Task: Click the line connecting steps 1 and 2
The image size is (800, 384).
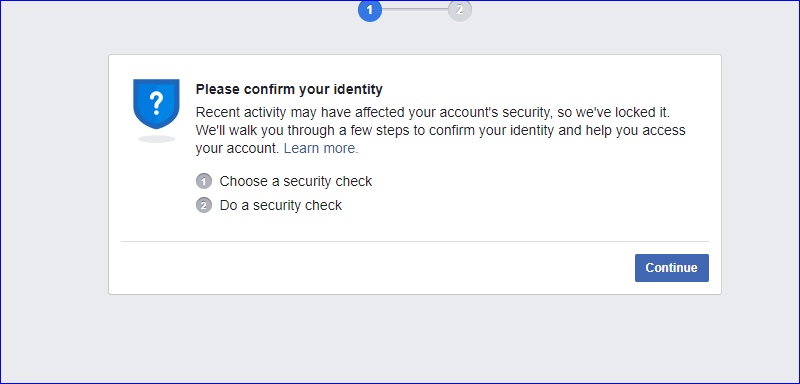Action: coord(415,9)
